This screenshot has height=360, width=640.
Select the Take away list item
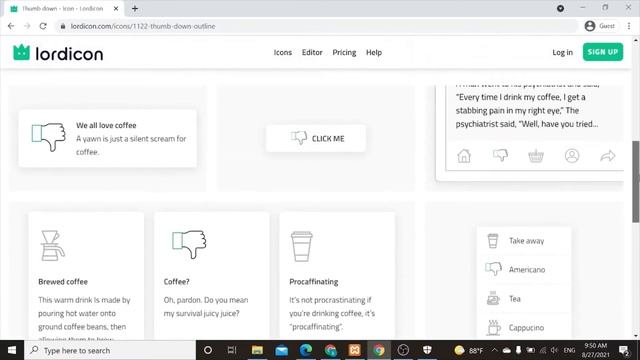[x=524, y=241]
